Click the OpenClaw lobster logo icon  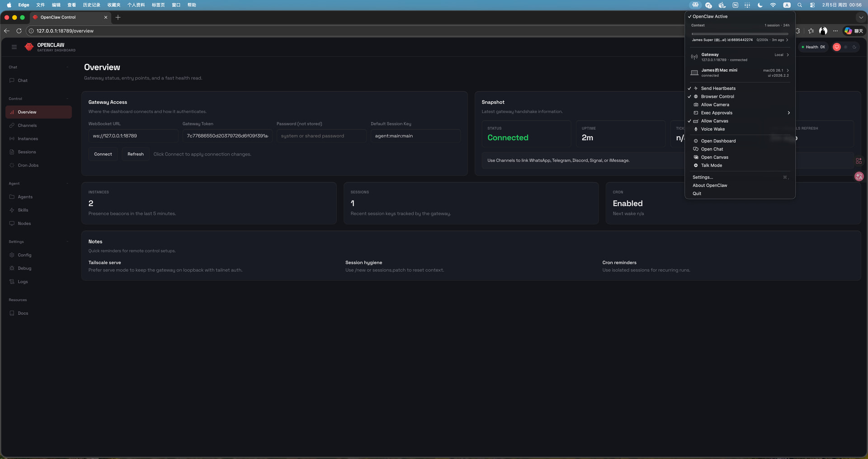point(29,47)
